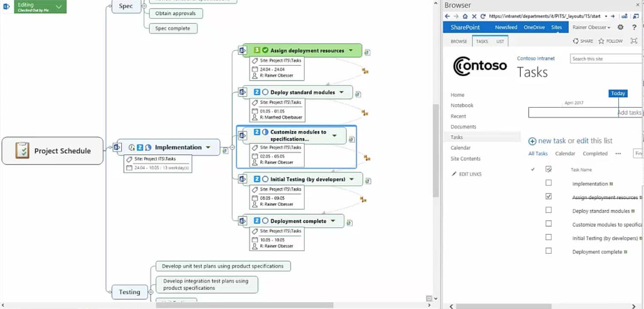Open hyperlink icon right of Initial Testing

tap(368, 181)
